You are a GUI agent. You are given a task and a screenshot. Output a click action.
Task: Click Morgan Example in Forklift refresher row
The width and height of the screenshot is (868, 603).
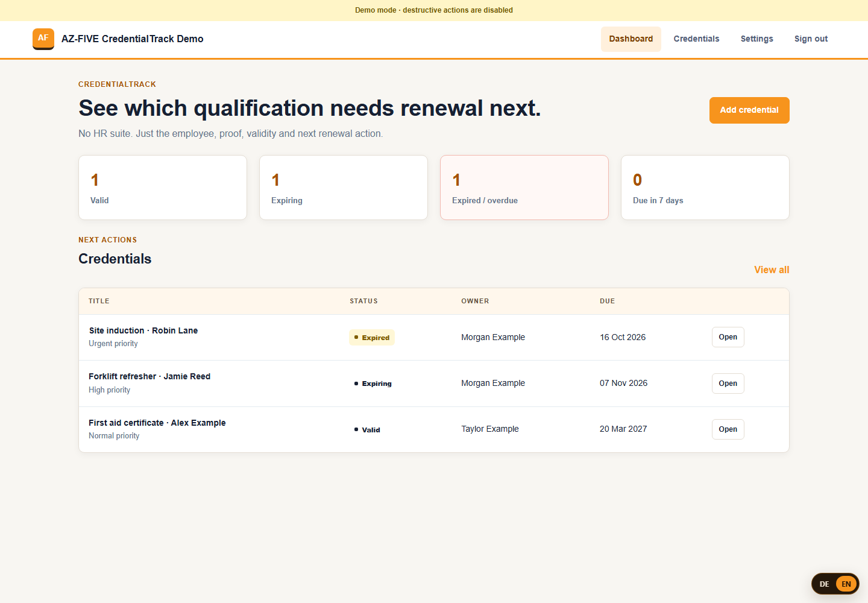[493, 383]
